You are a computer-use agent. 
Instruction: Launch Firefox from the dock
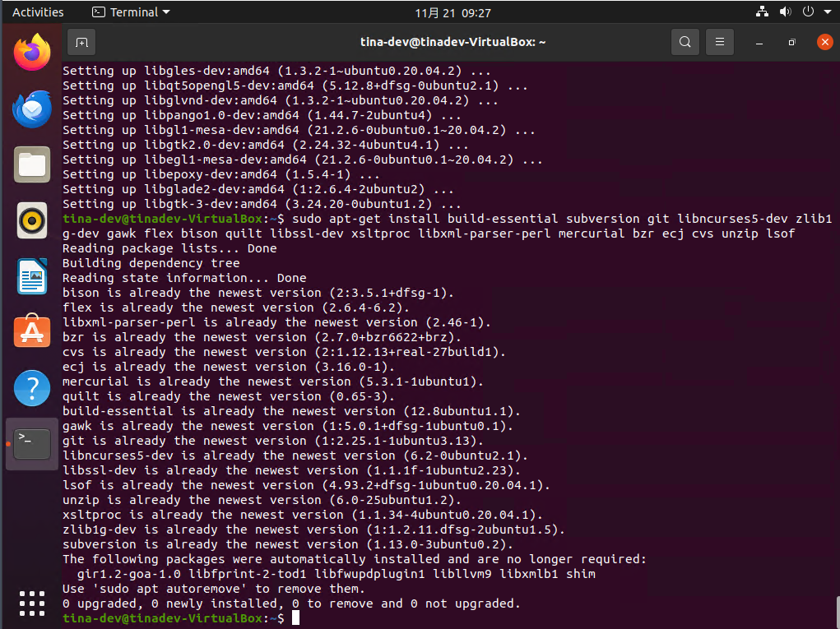(32, 53)
